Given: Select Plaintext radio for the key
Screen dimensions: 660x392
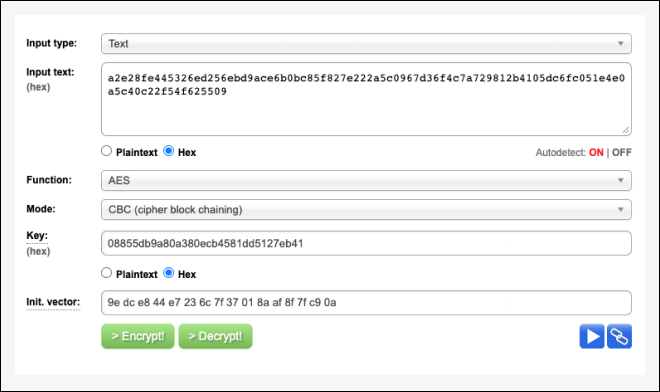Looking at the screenshot, I should (x=106, y=273).
